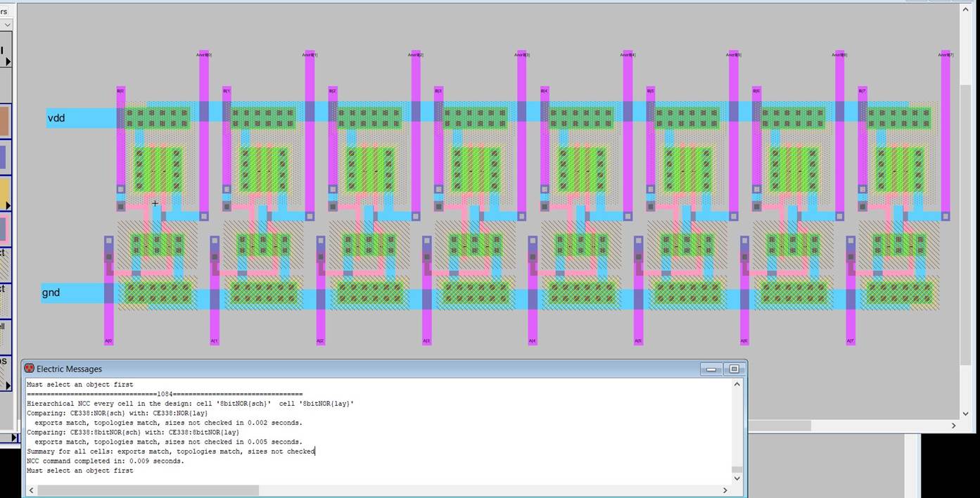This screenshot has height=498, width=980.
Task: Click the 'sizes not checked in 0.002 seconds' line
Action: (168, 423)
